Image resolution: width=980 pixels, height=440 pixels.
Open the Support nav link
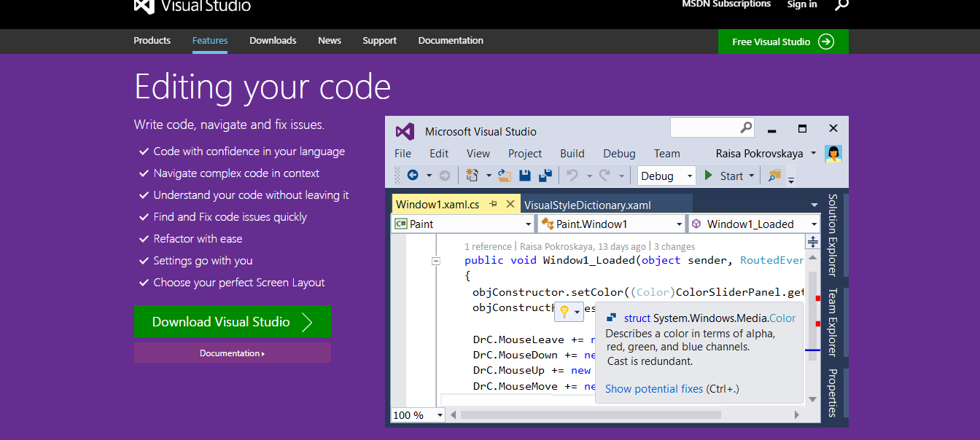(380, 41)
